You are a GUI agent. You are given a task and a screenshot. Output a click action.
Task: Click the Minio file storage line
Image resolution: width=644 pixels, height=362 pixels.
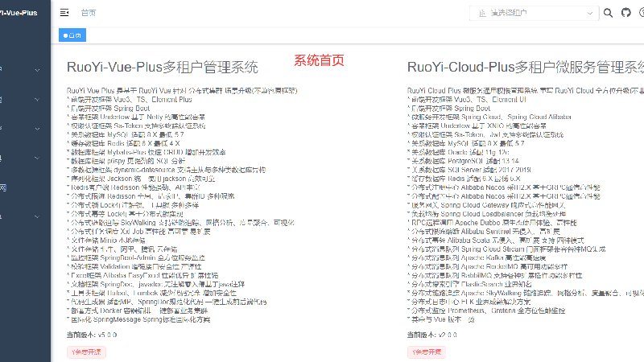click(106, 240)
